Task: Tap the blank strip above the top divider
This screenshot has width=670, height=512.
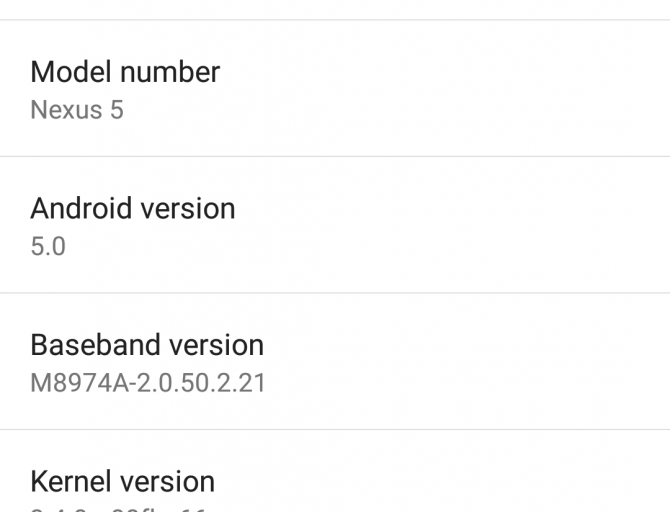Action: [x=335, y=8]
